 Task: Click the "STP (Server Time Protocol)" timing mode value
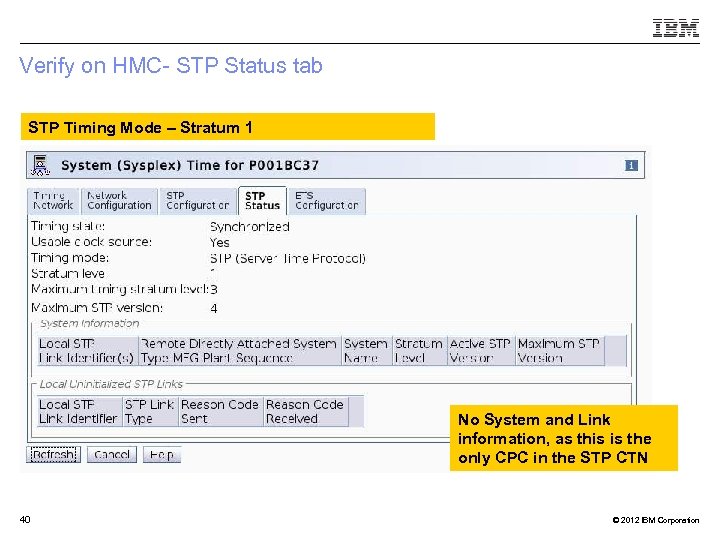(288, 259)
